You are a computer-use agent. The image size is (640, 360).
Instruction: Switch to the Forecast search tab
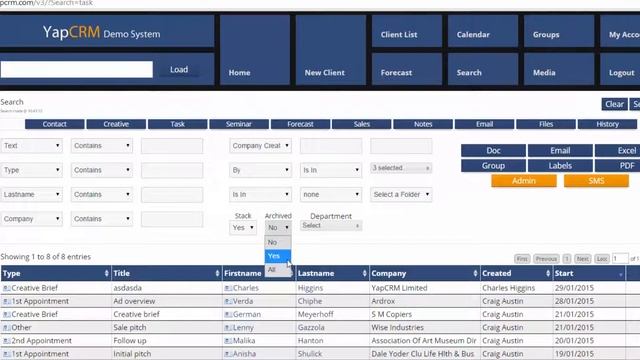(300, 124)
